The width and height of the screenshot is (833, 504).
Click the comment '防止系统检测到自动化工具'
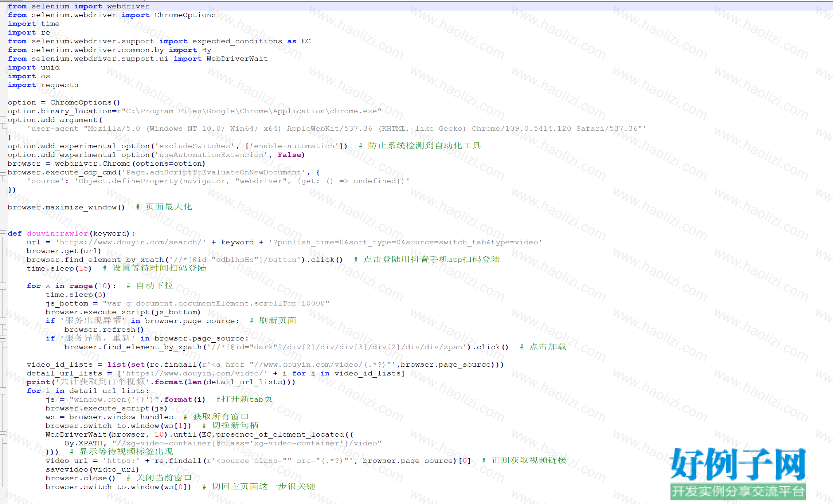pos(424,146)
